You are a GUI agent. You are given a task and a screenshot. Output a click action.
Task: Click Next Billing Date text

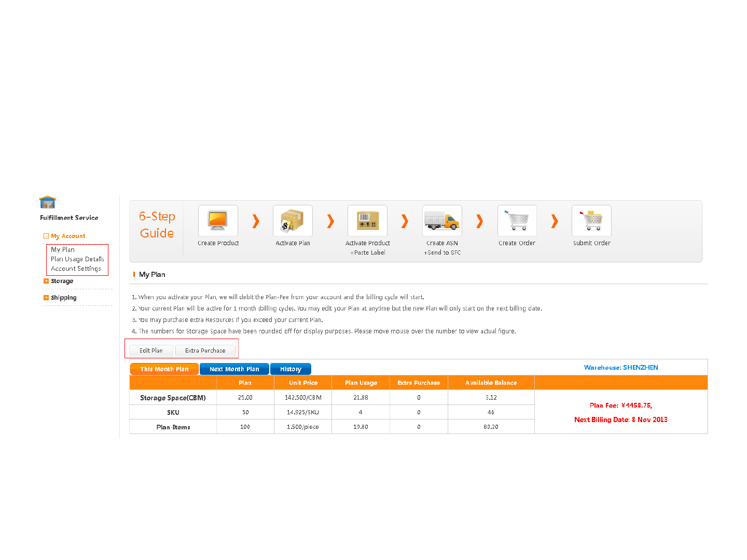click(621, 419)
